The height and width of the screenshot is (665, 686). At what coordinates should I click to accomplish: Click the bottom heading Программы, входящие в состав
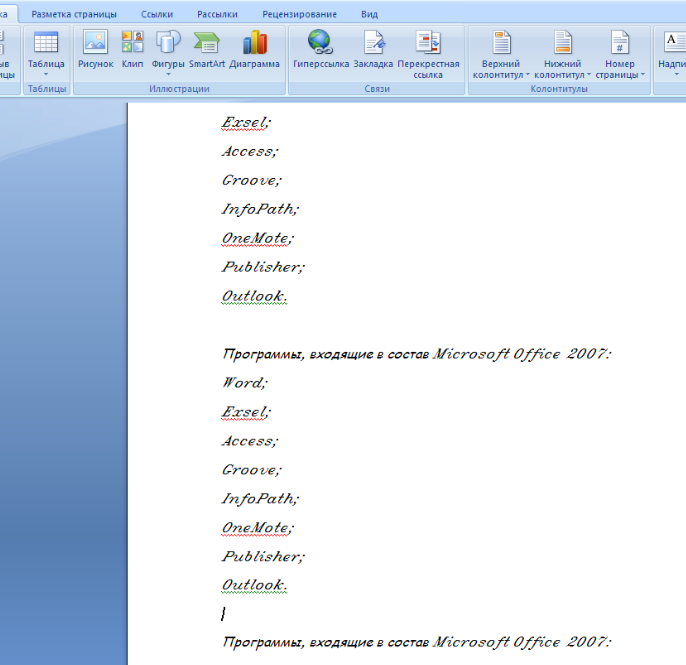coord(326,642)
